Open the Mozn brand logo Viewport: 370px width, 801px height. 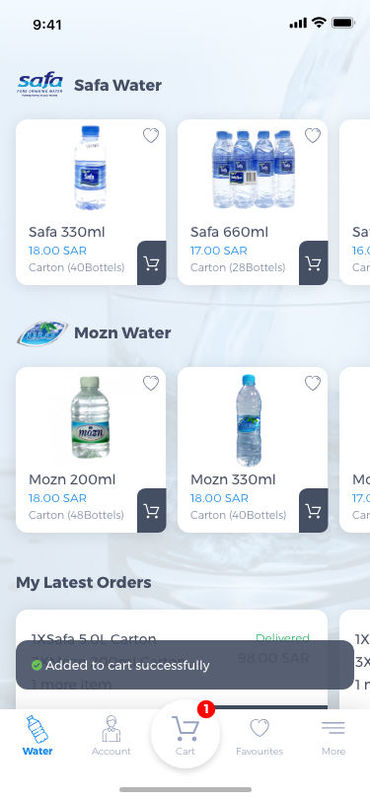[42, 333]
